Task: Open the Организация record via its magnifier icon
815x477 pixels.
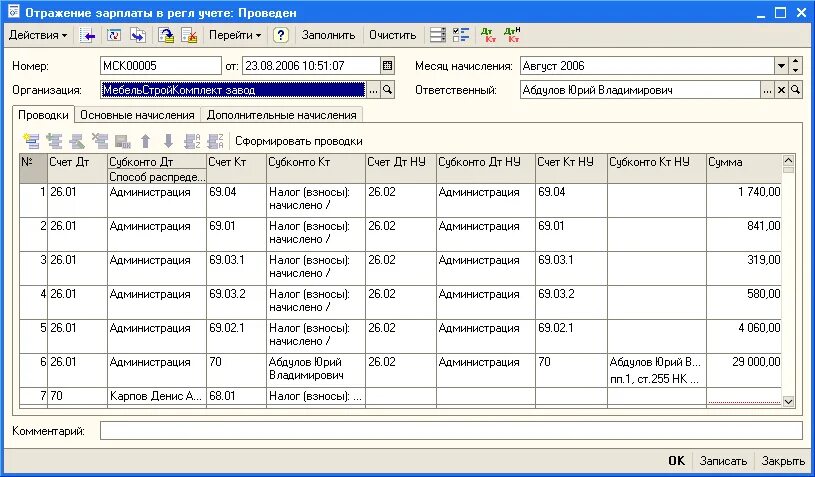Action: tap(387, 90)
